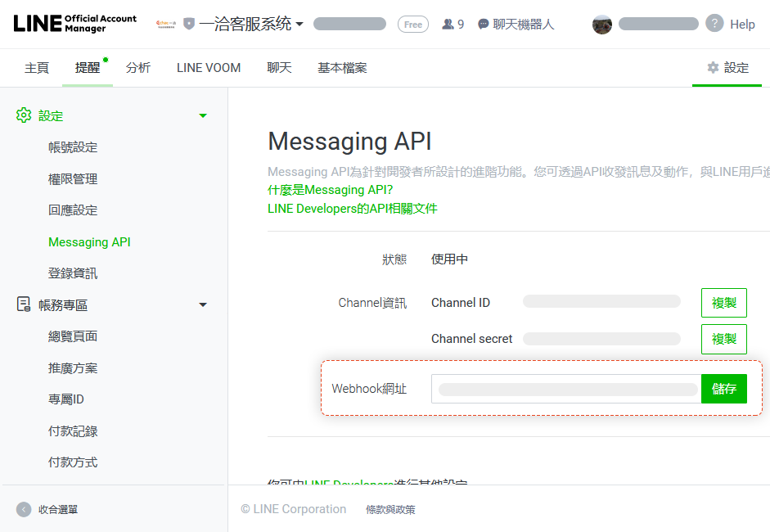Image resolution: width=770 pixels, height=532 pixels.
Task: Click the Free plan badge
Action: click(413, 24)
